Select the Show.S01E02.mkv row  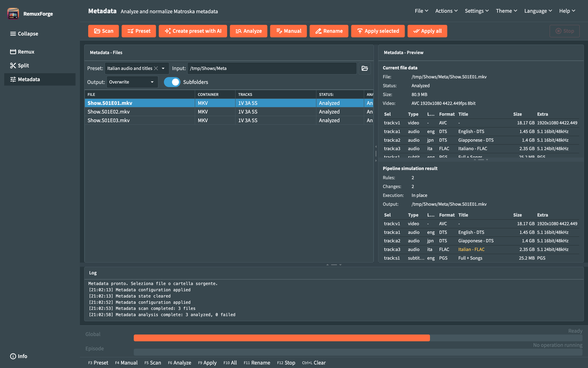point(229,112)
